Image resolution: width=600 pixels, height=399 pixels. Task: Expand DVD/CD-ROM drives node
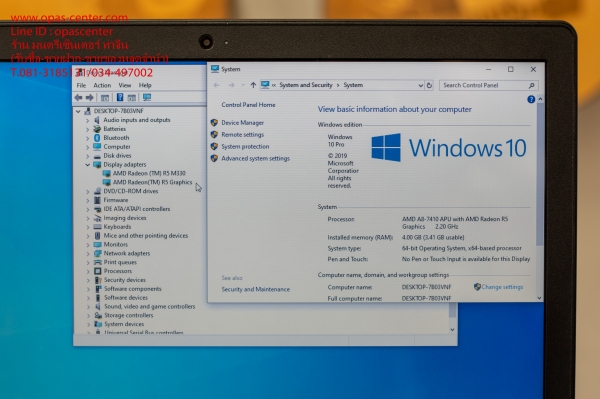pyautogui.click(x=87, y=192)
